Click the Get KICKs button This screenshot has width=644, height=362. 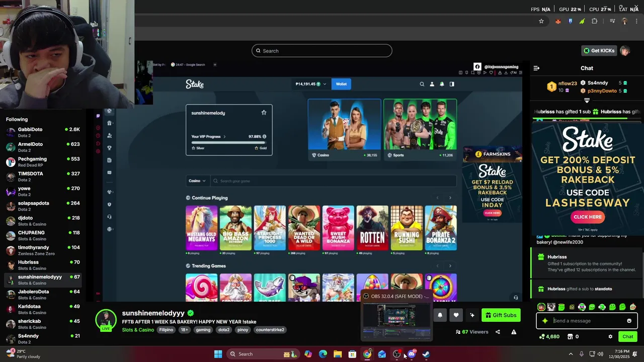pos(599,51)
